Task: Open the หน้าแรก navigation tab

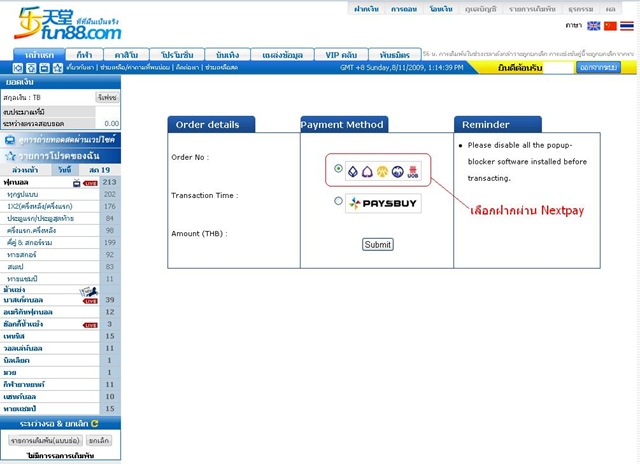Action: (39, 55)
